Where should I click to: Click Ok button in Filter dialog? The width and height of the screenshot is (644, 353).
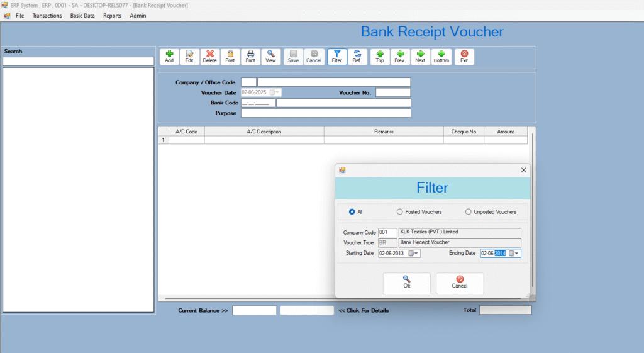click(406, 283)
